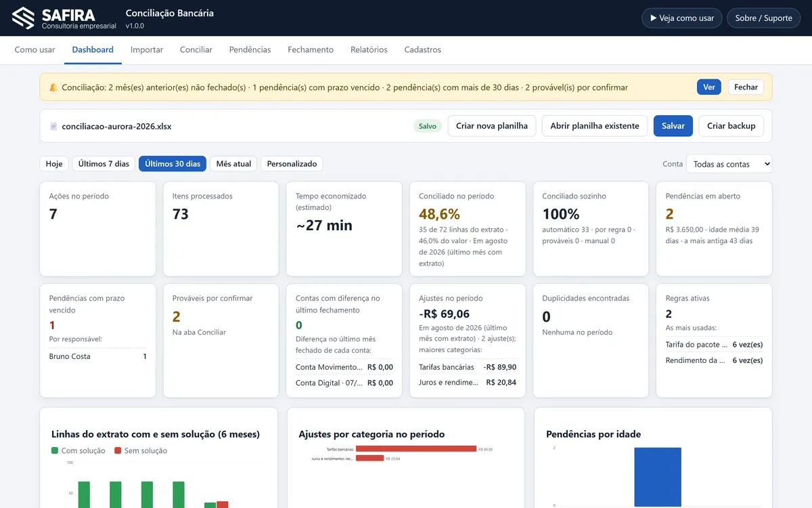Click the green Com solução legend swatch
Image resolution: width=812 pixels, height=508 pixels.
tap(55, 450)
